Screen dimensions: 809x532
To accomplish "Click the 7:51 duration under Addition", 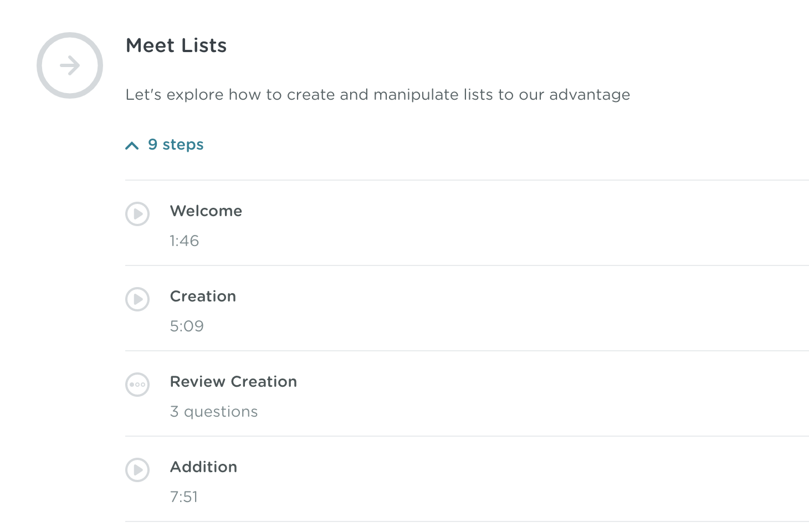I will pos(184,497).
